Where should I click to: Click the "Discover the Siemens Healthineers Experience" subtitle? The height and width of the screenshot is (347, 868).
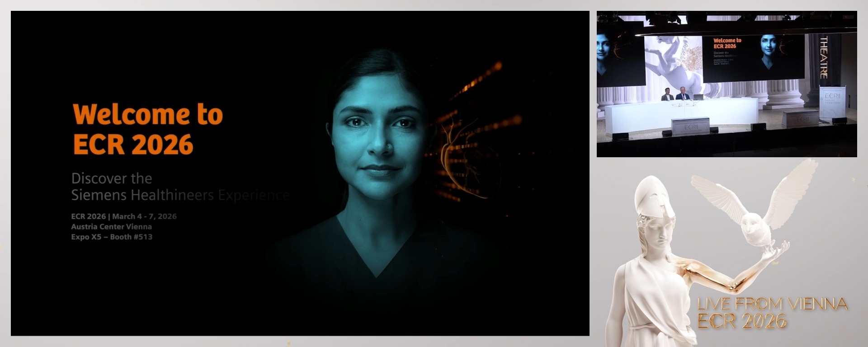click(x=180, y=187)
